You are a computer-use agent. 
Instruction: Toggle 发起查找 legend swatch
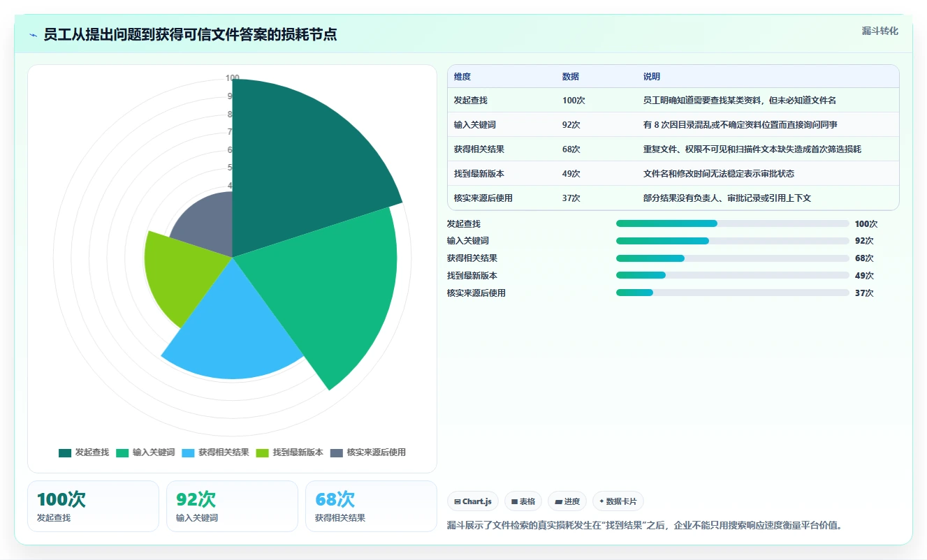coord(65,452)
